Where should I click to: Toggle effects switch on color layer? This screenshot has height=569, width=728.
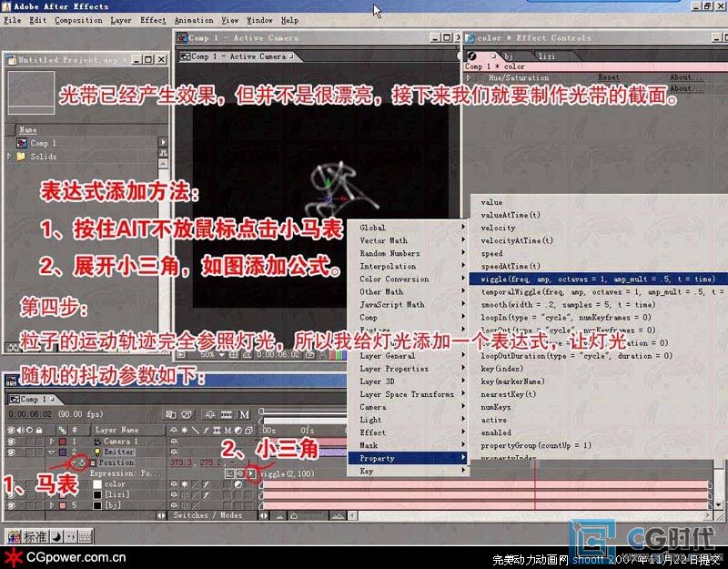pyautogui.click(x=206, y=484)
